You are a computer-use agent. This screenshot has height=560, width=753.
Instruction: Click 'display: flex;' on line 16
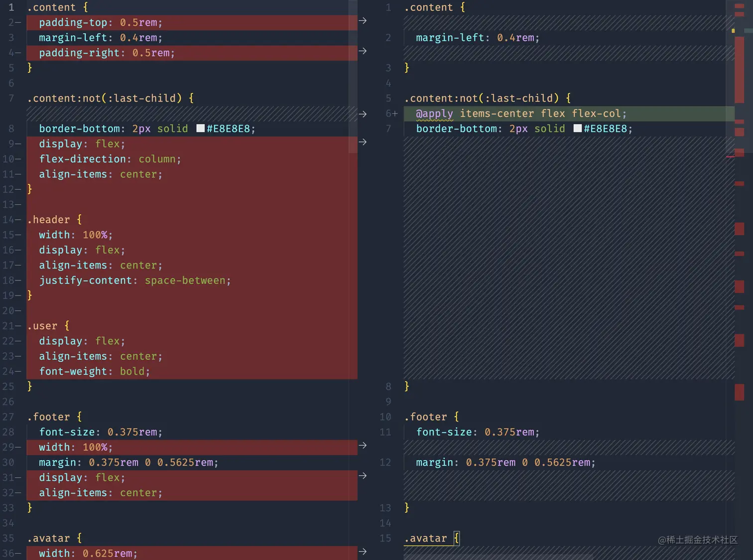(82, 250)
